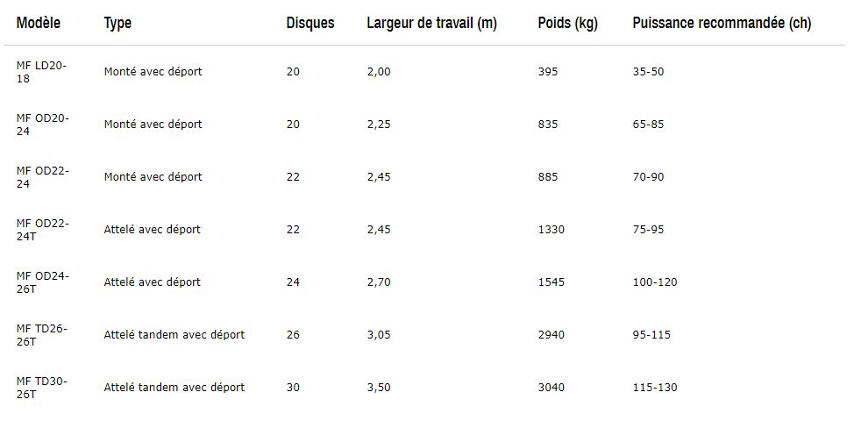Select the 100-120 power range cell
Screen dimensions: 868x428
point(654,282)
